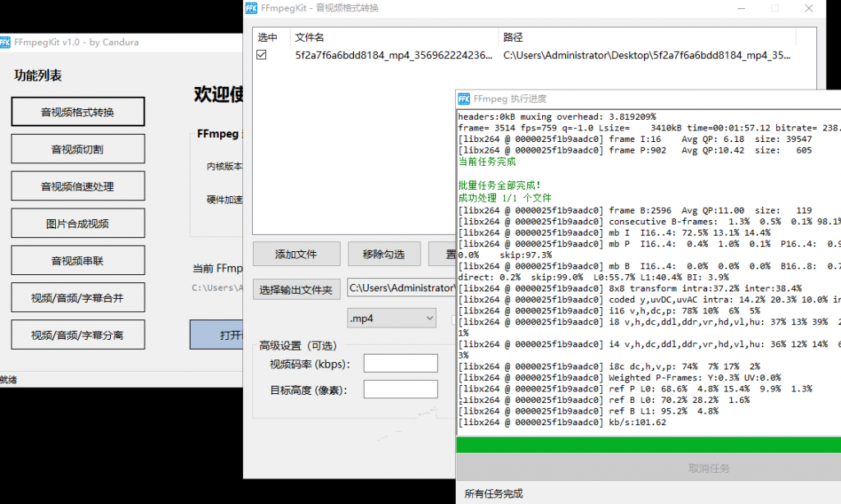Viewport: 841px width, 504px height.
Task: Click the 文件名 column header
Action: (x=310, y=37)
